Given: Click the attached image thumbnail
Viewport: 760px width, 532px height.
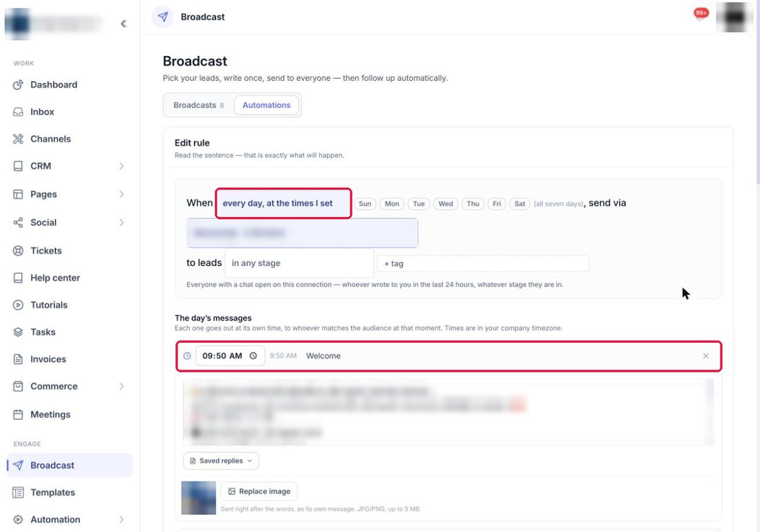Looking at the screenshot, I should 199,497.
